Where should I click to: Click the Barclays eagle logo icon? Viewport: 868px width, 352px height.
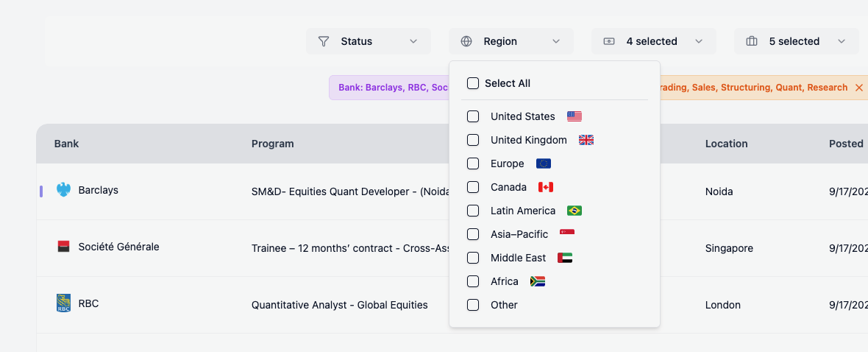click(64, 190)
